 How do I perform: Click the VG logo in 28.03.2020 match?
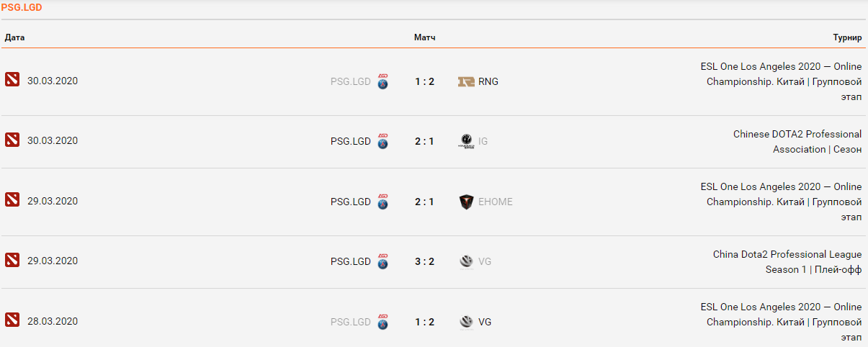click(466, 322)
